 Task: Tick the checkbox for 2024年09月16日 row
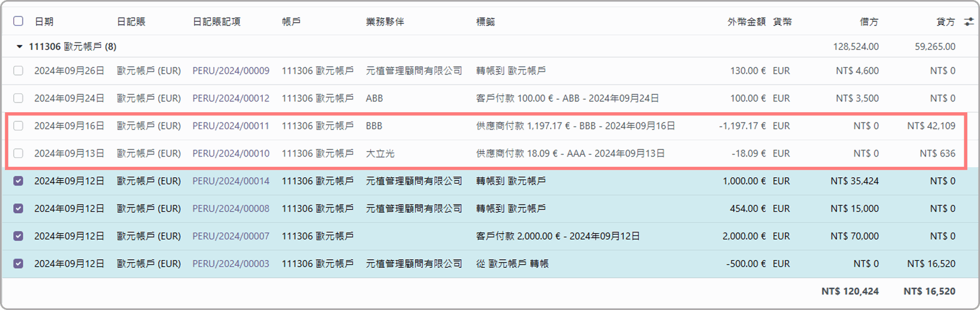[18, 126]
